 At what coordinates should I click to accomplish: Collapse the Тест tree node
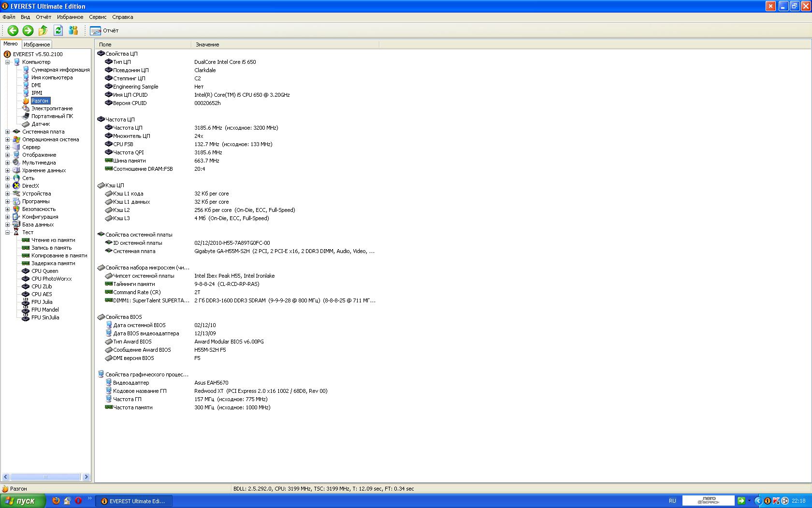click(x=7, y=232)
